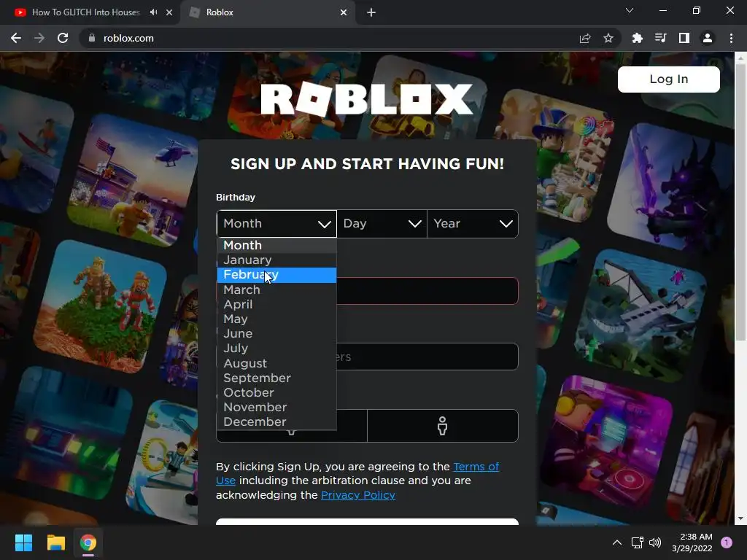Reload the roblox.com page
This screenshot has height=560, width=747.
(x=63, y=38)
